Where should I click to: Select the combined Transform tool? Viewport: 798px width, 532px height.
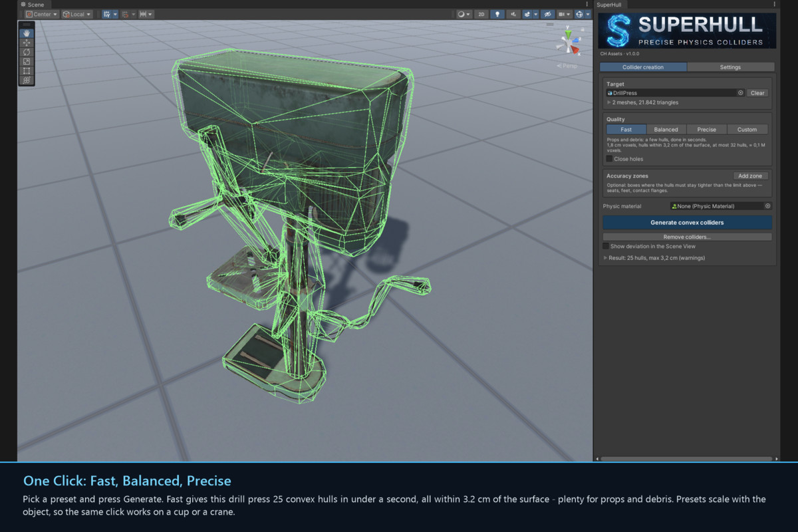[x=27, y=80]
